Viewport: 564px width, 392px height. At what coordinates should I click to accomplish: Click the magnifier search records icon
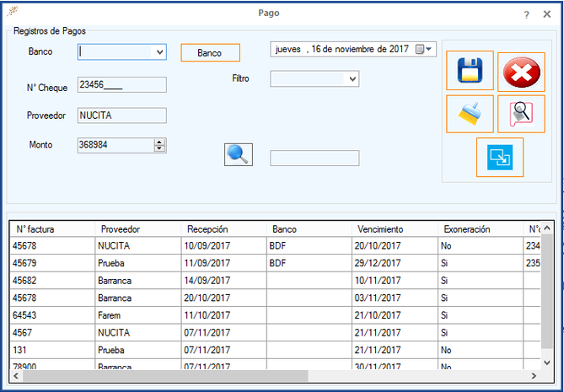tap(521, 114)
